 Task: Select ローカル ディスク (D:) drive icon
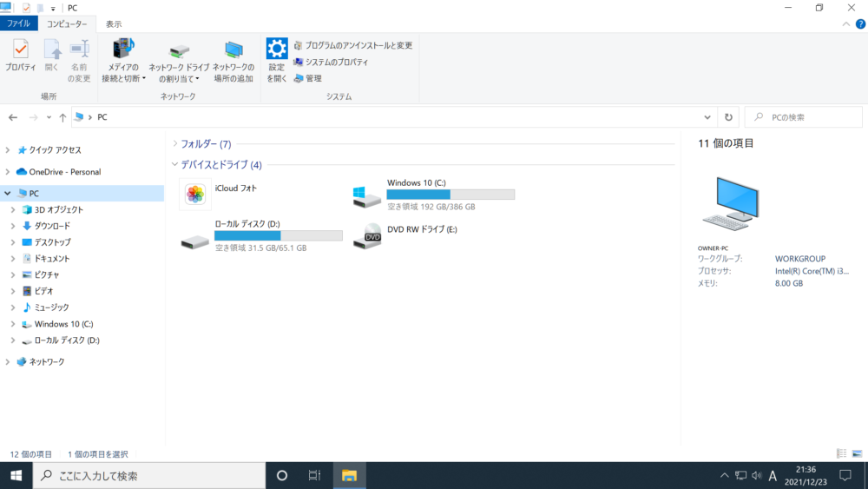click(x=194, y=241)
